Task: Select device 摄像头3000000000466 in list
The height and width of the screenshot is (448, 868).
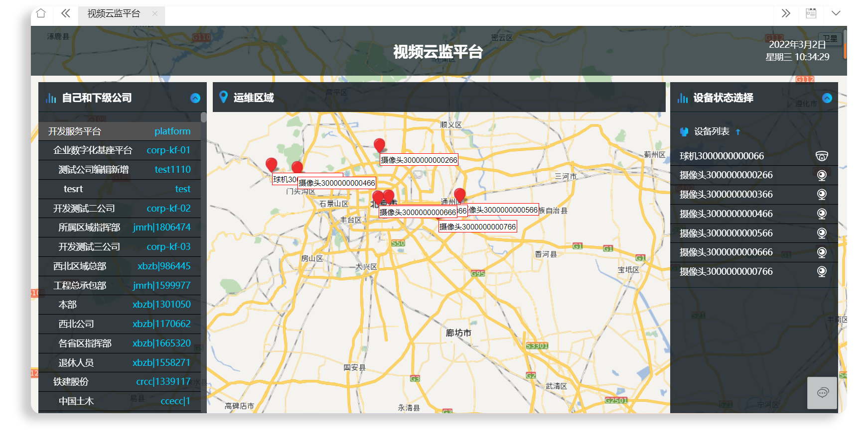Action: tap(754, 214)
